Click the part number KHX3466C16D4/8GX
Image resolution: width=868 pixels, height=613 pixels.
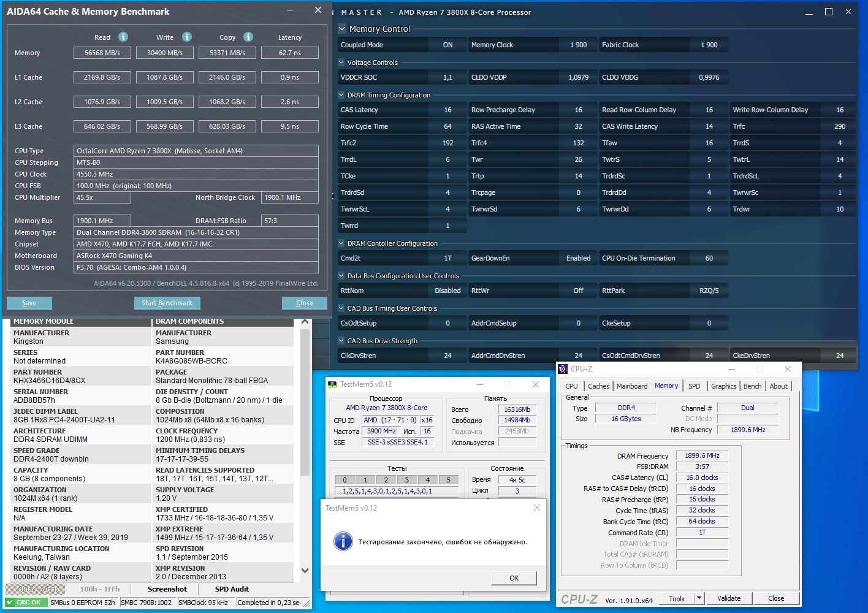click(50, 381)
